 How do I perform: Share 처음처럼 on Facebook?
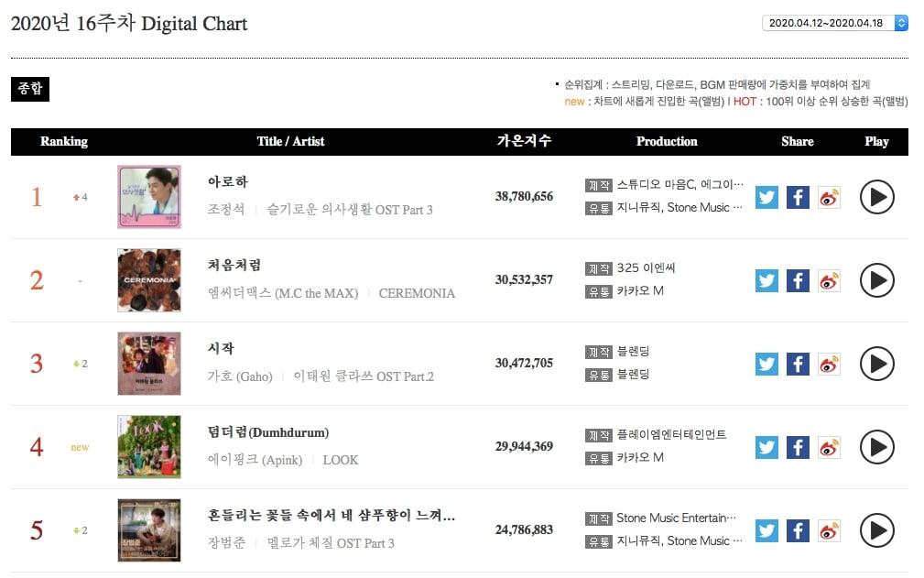click(x=798, y=280)
